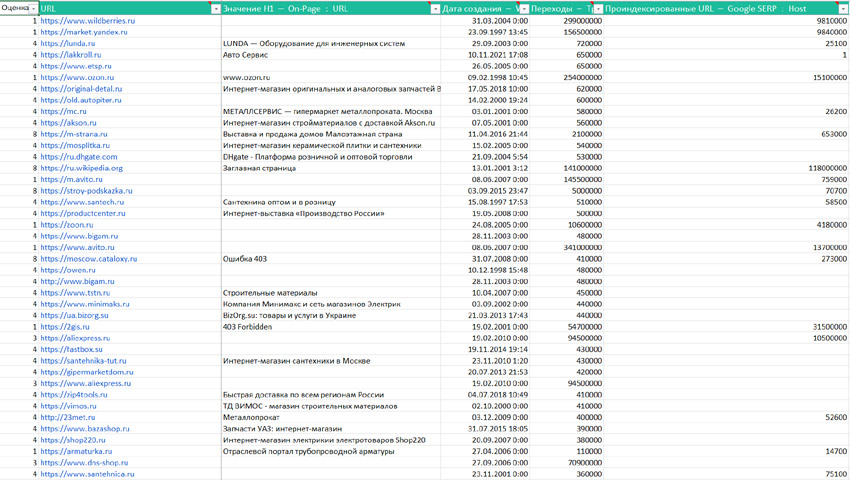Select the 'Заглавная страница' H1 cell

tap(331, 168)
